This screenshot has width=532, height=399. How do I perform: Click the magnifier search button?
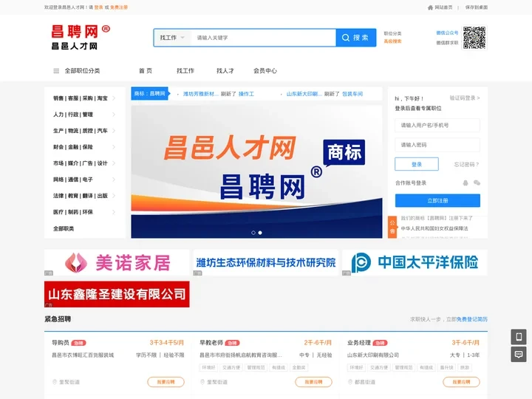coord(355,38)
